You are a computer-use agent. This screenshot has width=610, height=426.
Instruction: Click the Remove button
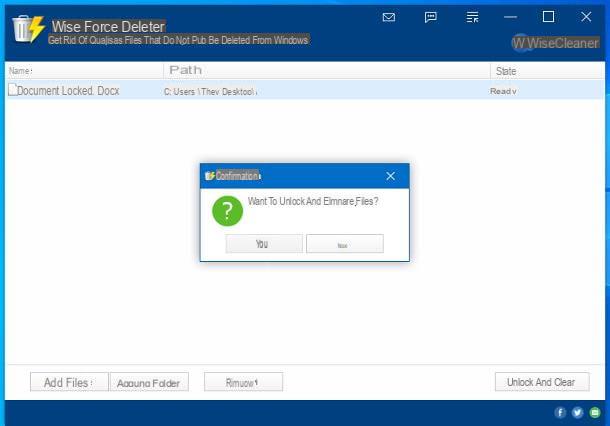(243, 382)
